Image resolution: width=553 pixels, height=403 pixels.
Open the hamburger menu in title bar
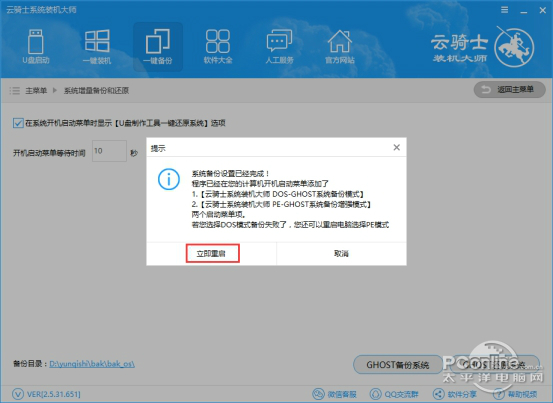click(x=505, y=10)
